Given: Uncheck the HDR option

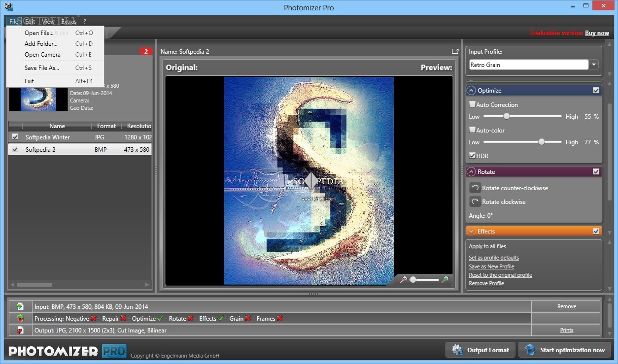Looking at the screenshot, I should [472, 156].
